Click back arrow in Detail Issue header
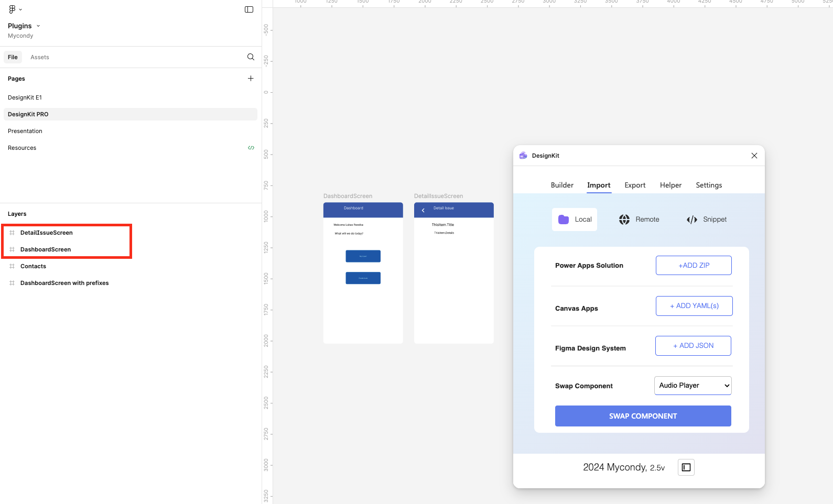The width and height of the screenshot is (833, 504). (423, 210)
